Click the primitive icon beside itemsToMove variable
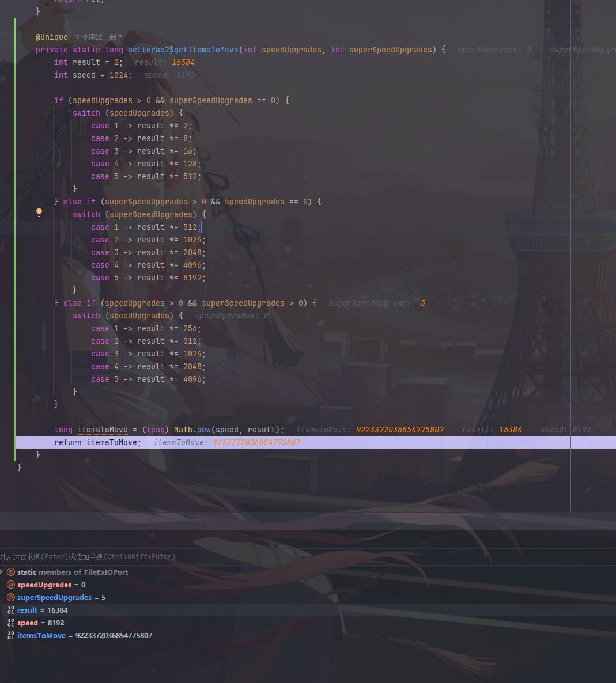 [x=11, y=635]
